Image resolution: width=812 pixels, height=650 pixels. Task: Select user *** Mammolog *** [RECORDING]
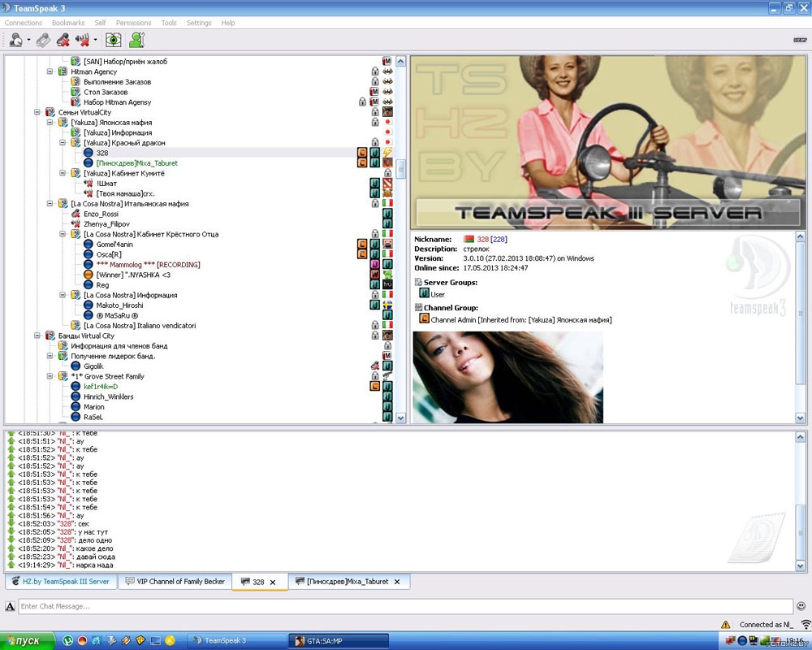[148, 265]
